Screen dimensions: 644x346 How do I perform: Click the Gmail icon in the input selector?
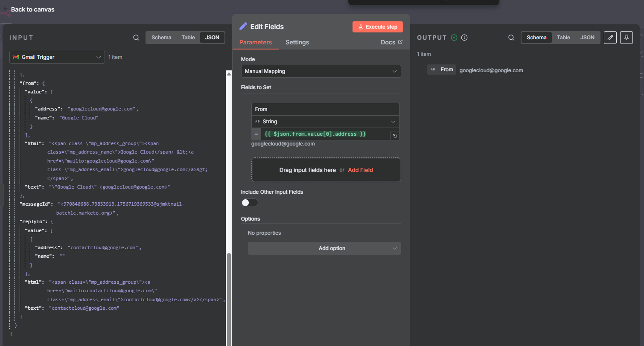click(16, 57)
